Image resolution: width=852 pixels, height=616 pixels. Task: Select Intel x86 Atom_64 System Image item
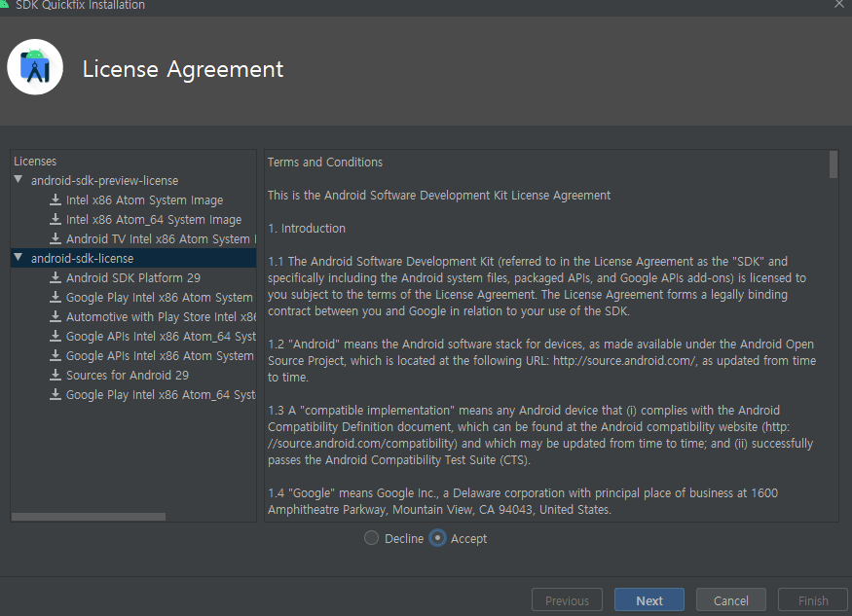[154, 220]
